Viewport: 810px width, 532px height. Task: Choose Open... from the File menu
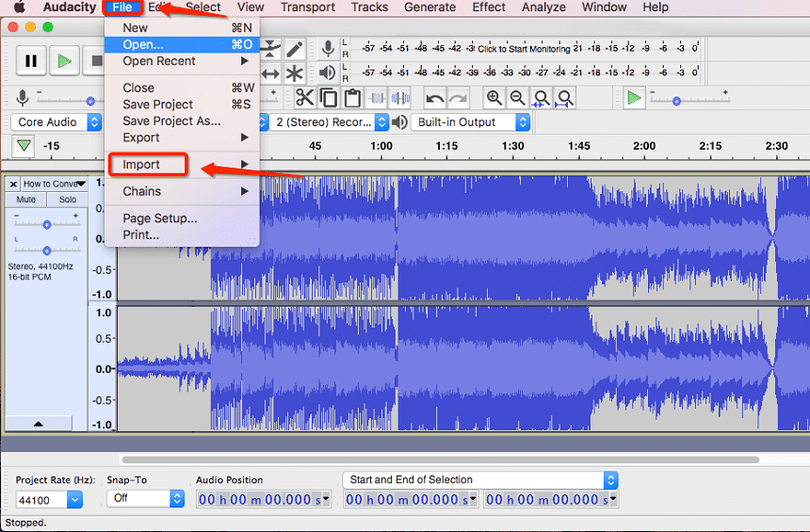point(182,44)
